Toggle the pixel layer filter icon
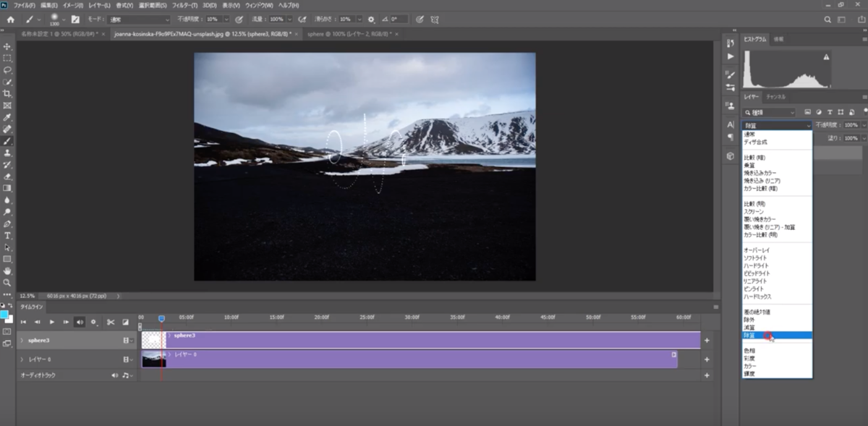The image size is (868, 426). coord(807,112)
